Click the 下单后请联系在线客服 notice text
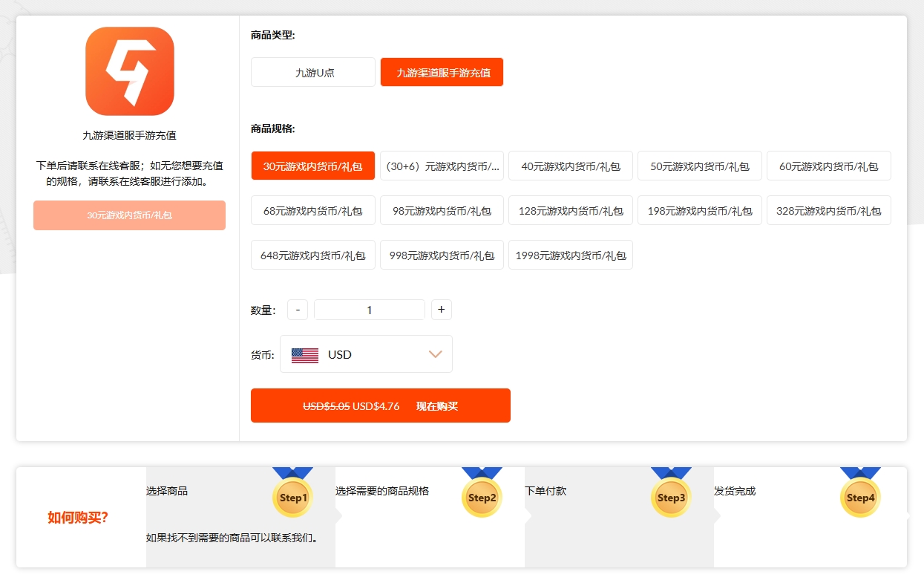 click(x=129, y=173)
